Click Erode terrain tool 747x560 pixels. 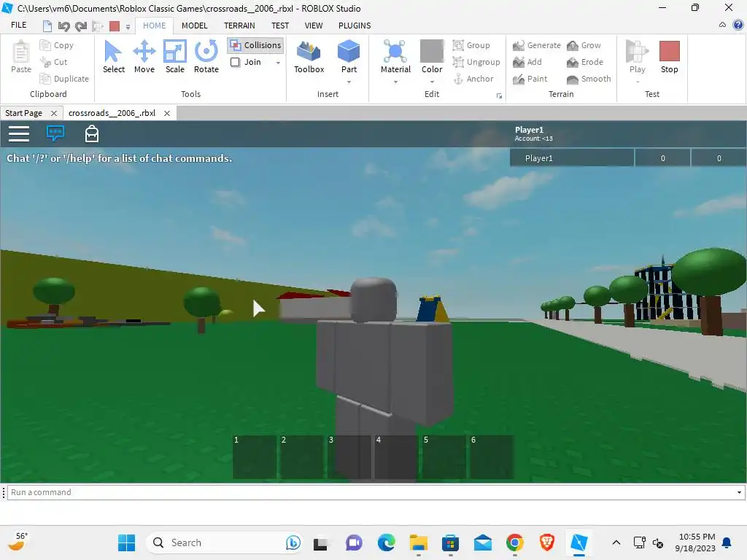click(x=585, y=62)
